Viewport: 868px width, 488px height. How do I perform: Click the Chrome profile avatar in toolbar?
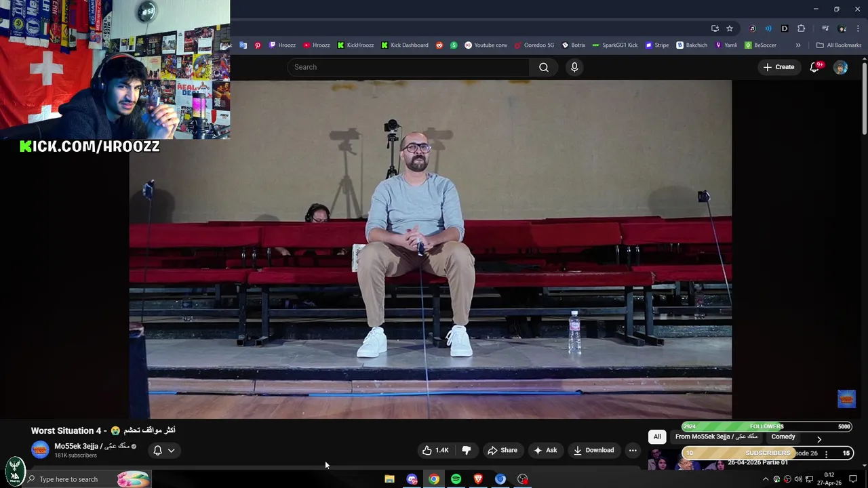(842, 28)
